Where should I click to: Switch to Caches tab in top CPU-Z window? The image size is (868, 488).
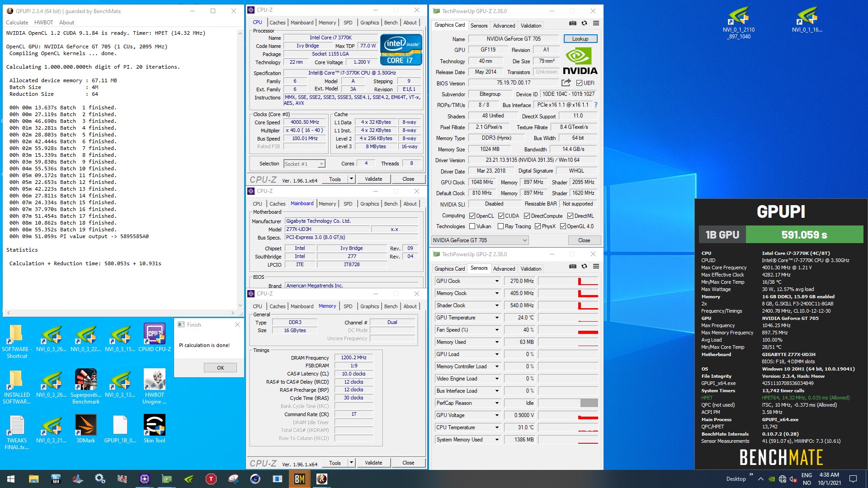pos(277,23)
